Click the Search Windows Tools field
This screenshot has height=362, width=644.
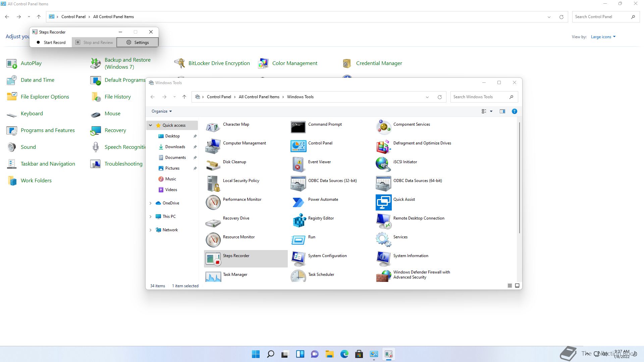pos(480,97)
